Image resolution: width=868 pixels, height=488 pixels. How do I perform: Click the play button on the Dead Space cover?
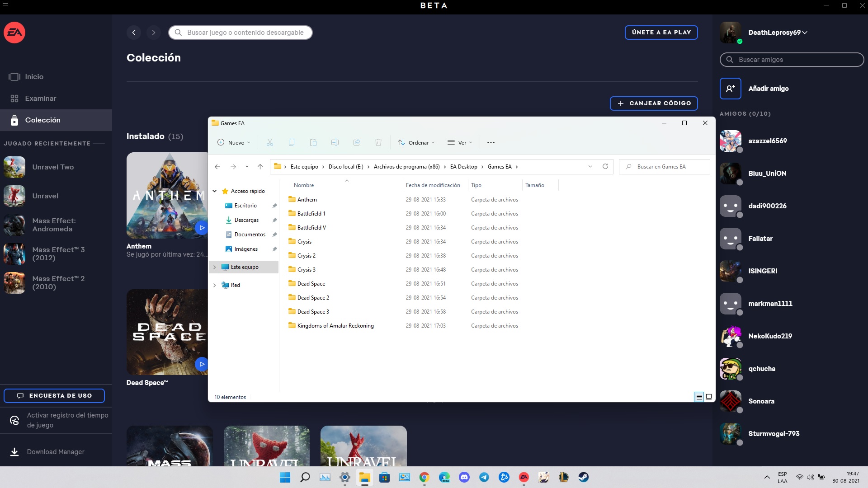pyautogui.click(x=202, y=364)
